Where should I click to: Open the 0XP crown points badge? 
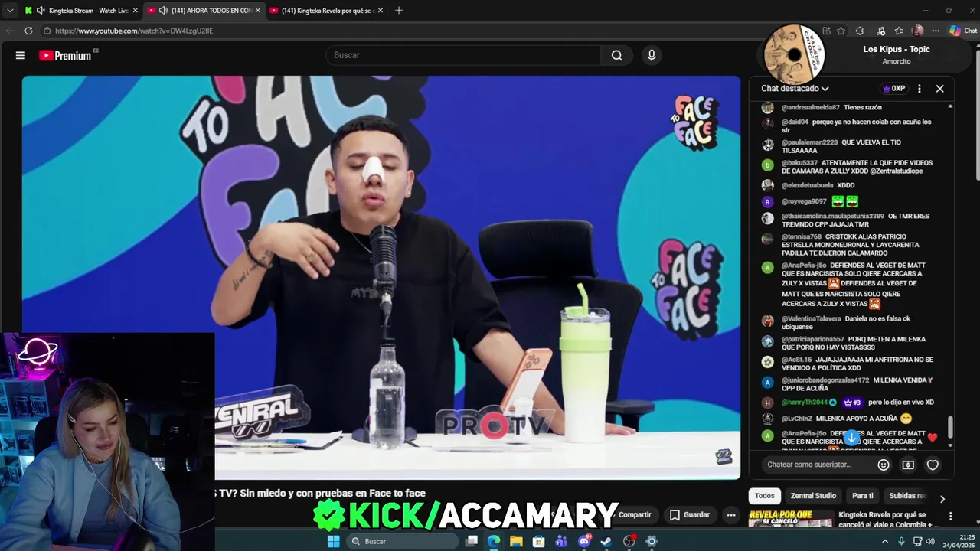[x=893, y=88]
